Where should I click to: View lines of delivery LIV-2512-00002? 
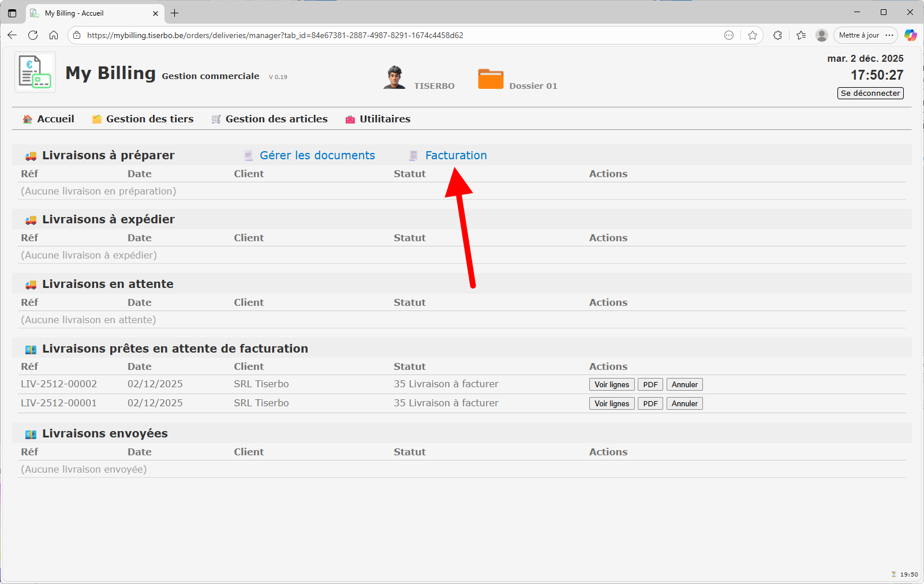click(612, 385)
